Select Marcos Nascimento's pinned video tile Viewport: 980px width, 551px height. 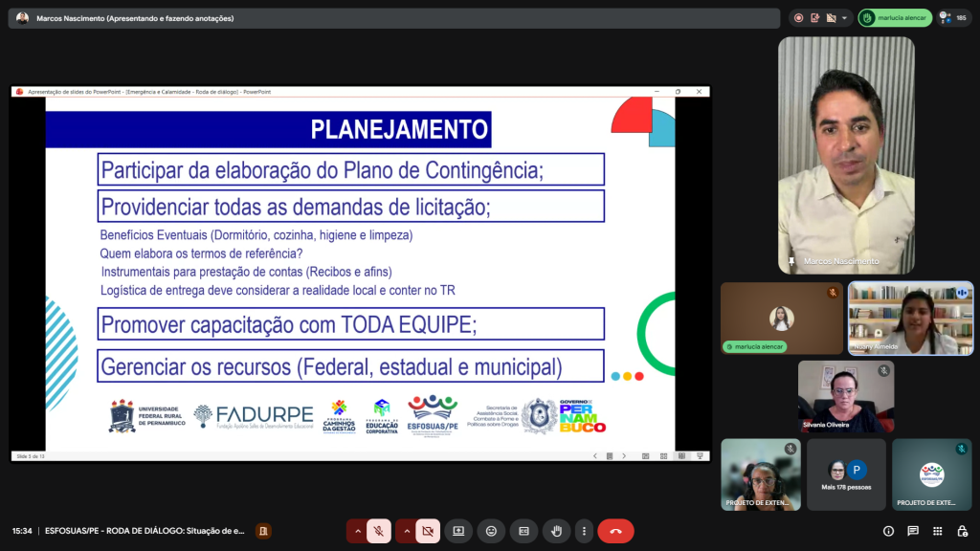tap(846, 155)
